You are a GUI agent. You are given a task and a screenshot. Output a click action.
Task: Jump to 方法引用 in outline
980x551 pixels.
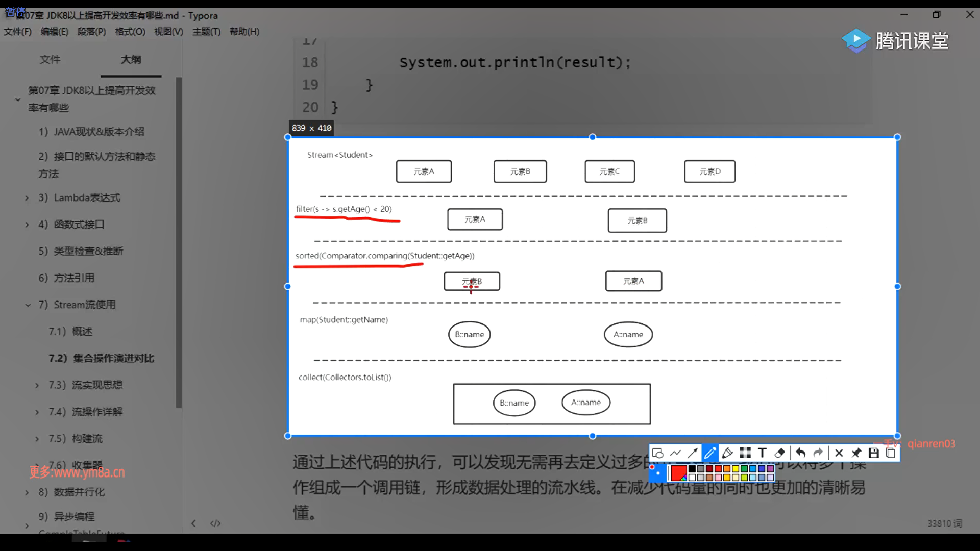74,278
